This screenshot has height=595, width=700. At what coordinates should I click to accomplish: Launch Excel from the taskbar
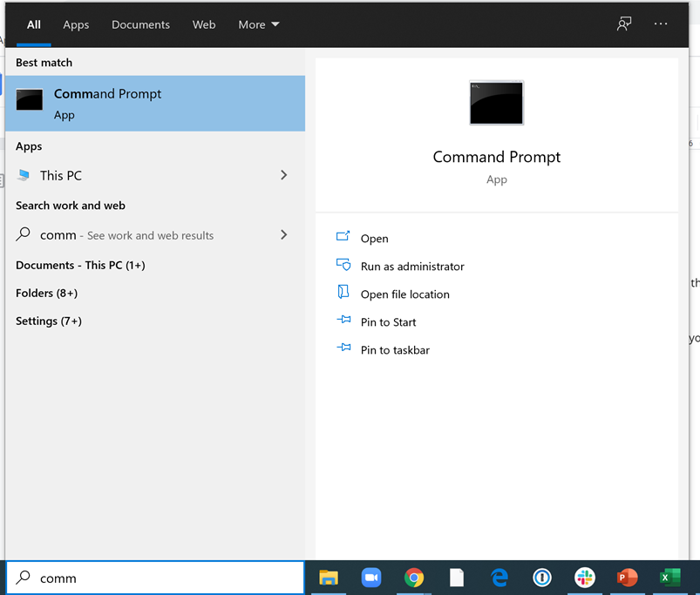pos(670,578)
